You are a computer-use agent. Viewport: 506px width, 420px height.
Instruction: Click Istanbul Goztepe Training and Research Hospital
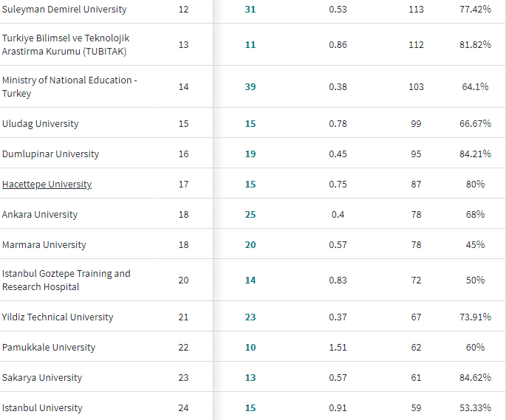pos(66,280)
